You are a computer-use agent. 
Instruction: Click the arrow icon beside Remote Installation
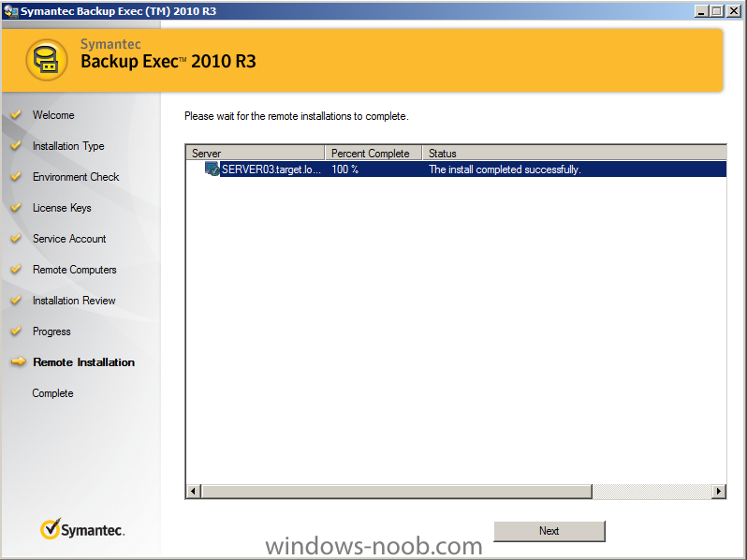[18, 361]
